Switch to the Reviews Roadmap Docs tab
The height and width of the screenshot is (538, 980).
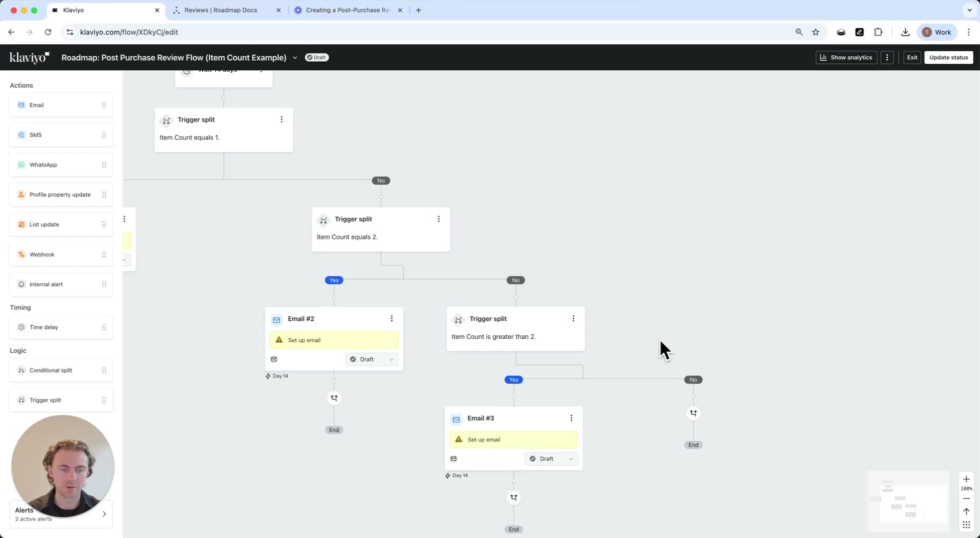coord(221,10)
